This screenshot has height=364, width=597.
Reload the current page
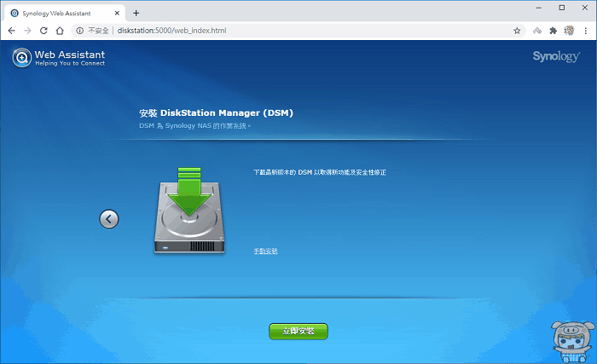[x=43, y=31]
